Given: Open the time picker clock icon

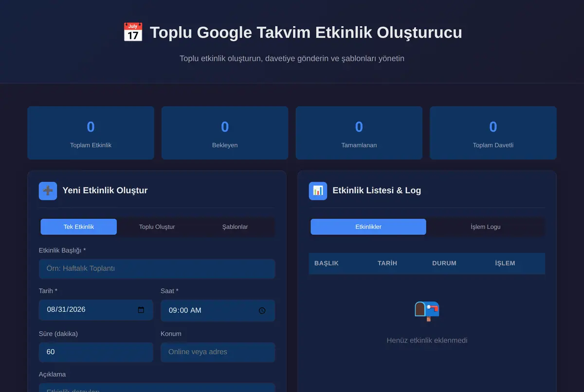Looking at the screenshot, I should (262, 310).
